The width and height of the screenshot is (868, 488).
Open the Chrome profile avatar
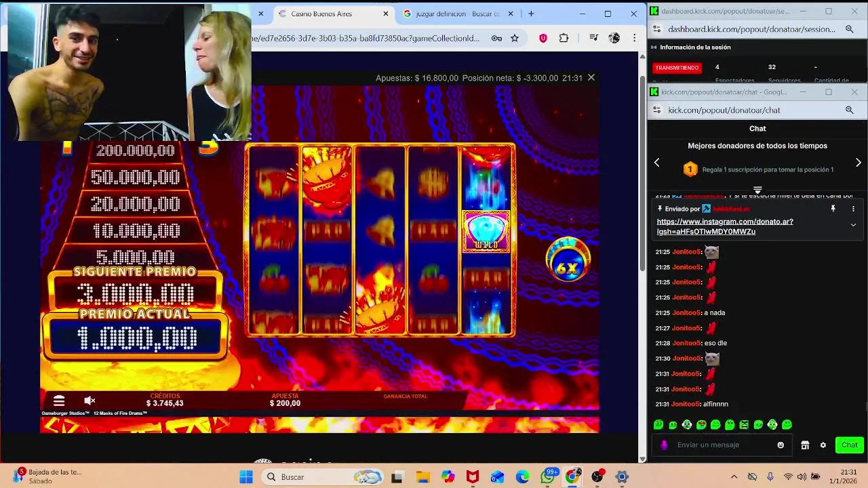[614, 38]
